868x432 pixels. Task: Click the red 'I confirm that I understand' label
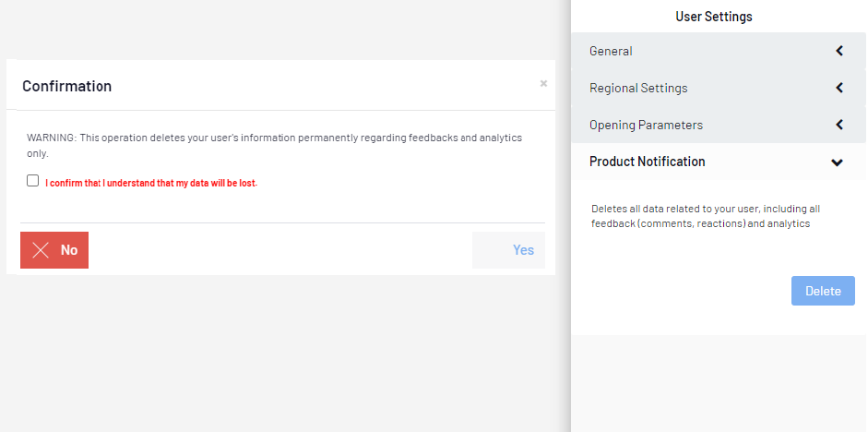pos(151,183)
